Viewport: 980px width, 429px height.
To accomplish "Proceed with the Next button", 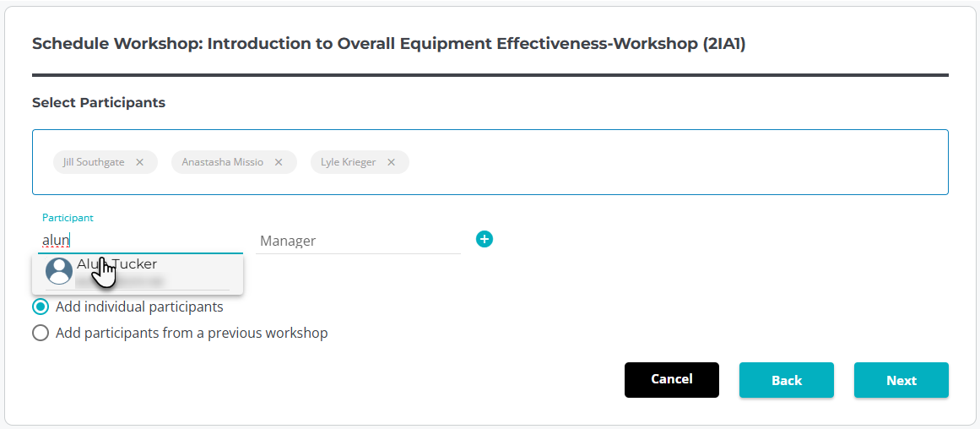I will [x=901, y=380].
